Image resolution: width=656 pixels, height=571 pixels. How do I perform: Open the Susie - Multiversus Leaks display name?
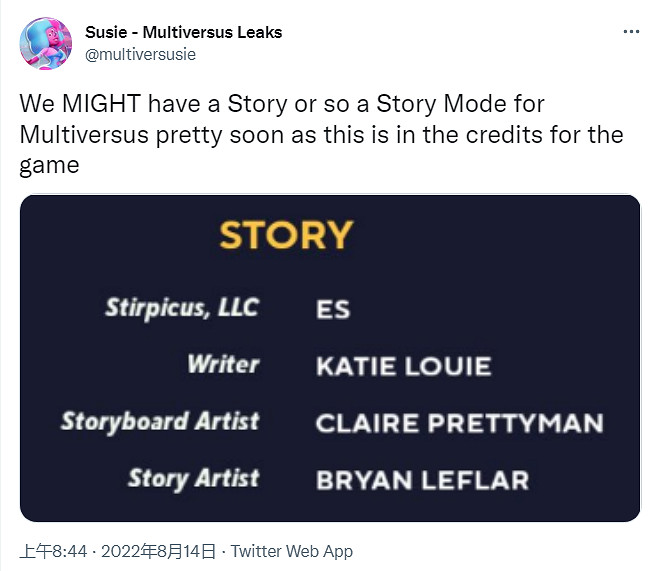click(x=183, y=32)
